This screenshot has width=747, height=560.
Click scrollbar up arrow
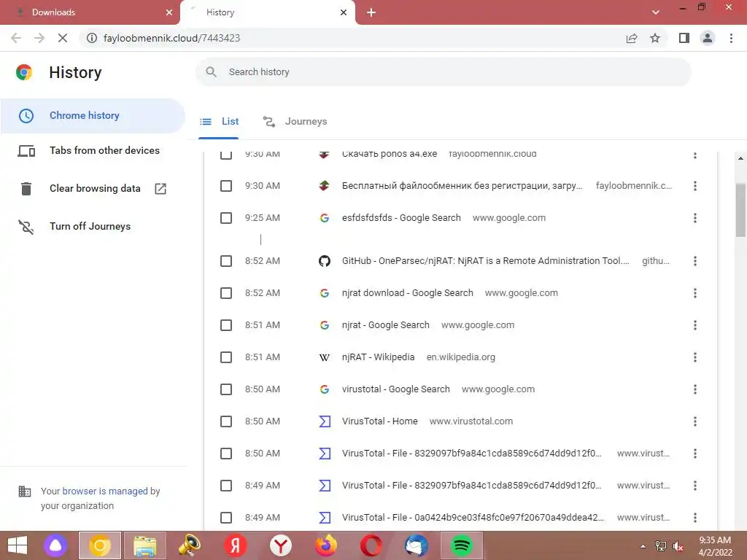pyautogui.click(x=740, y=158)
